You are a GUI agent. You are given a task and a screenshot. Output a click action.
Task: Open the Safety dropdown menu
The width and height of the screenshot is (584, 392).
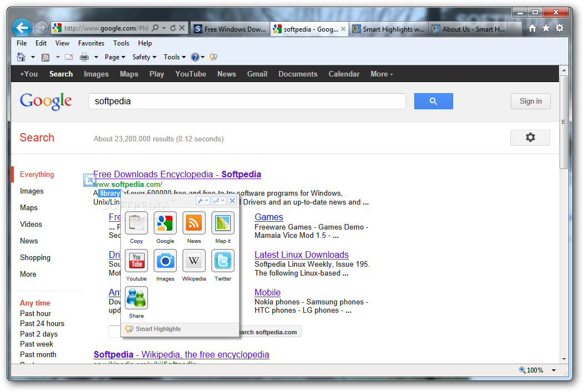point(144,57)
